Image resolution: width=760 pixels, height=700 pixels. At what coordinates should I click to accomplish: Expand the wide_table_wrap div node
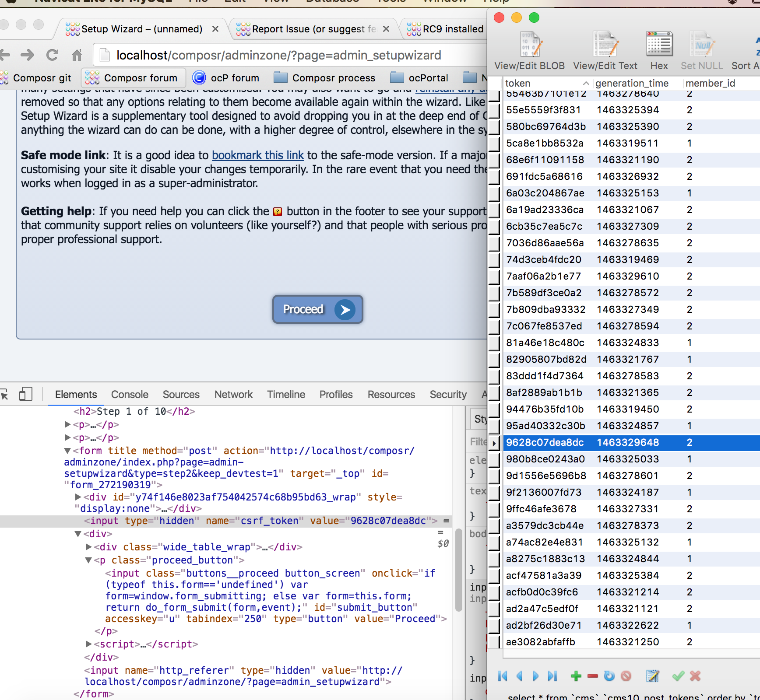click(x=88, y=547)
